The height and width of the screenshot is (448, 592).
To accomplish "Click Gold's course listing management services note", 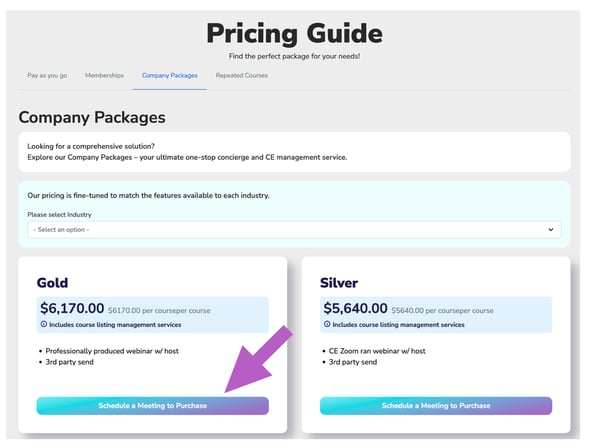I will (x=115, y=325).
